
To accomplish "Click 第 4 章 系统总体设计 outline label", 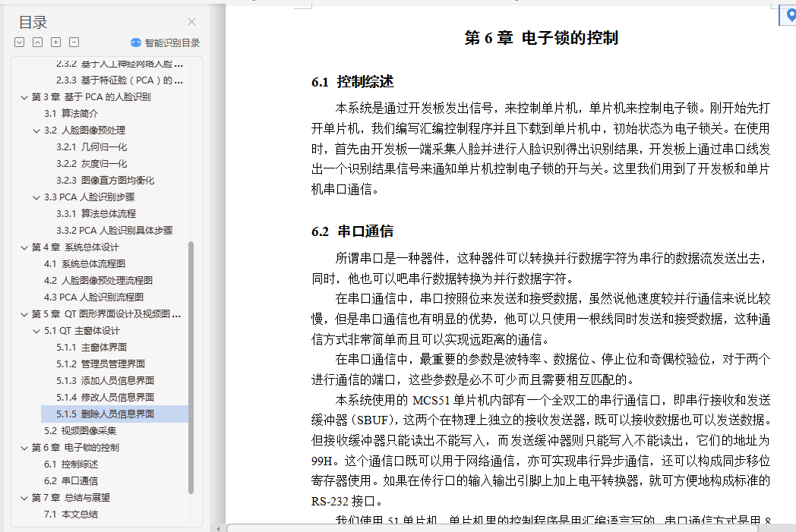I will click(x=75, y=247).
